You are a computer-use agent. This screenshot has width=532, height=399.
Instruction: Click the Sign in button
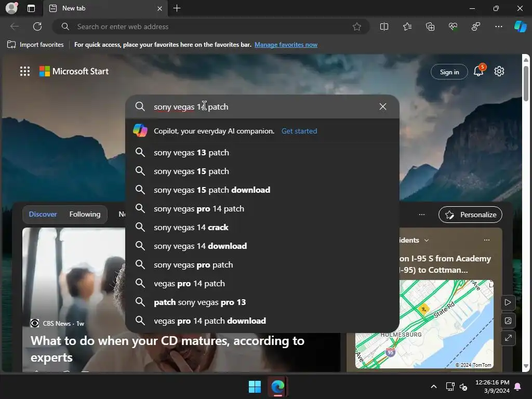[x=449, y=72]
